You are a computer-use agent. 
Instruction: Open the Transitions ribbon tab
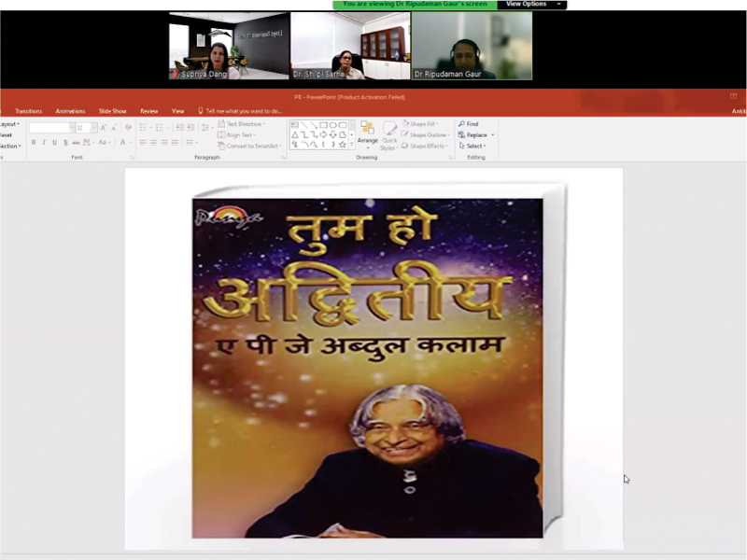pos(29,111)
